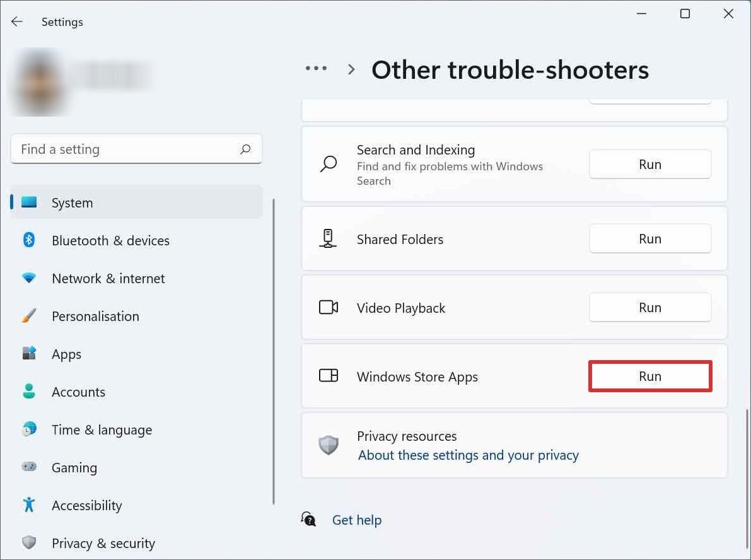
Task: Click the Accounts person icon
Action: pos(29,392)
